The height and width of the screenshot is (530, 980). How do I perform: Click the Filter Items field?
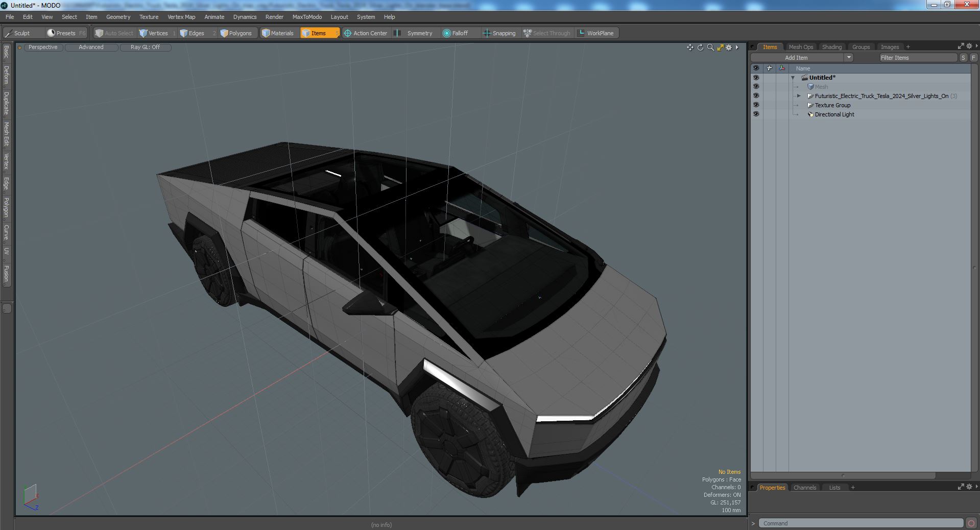pos(918,58)
